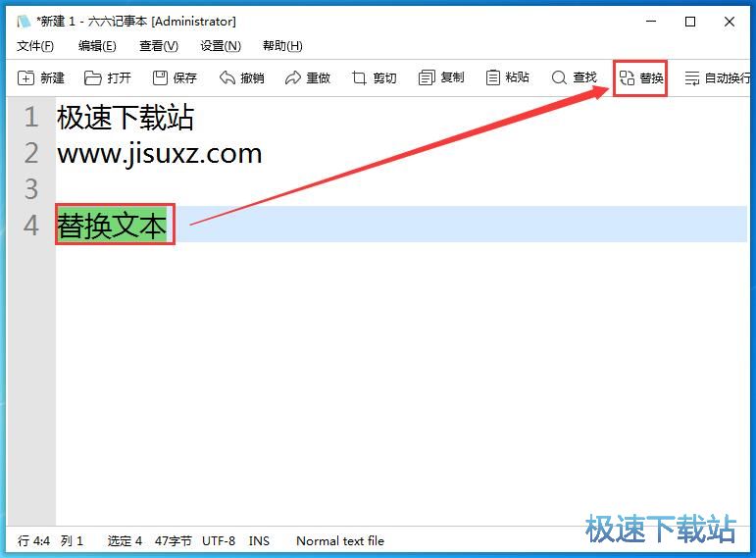The width and height of the screenshot is (756, 558).
Task: Close the 六六记事本 window
Action: tap(729, 22)
